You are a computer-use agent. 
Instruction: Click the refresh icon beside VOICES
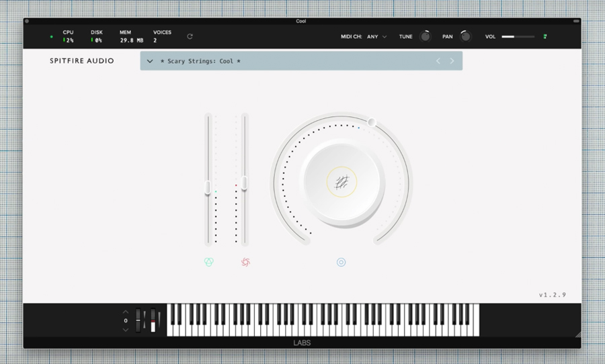(190, 37)
